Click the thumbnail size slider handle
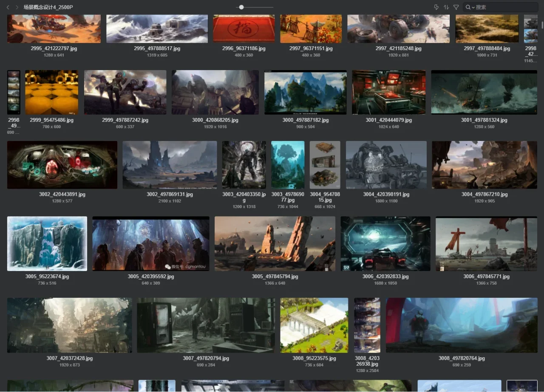The image size is (544, 392). pos(241,7)
